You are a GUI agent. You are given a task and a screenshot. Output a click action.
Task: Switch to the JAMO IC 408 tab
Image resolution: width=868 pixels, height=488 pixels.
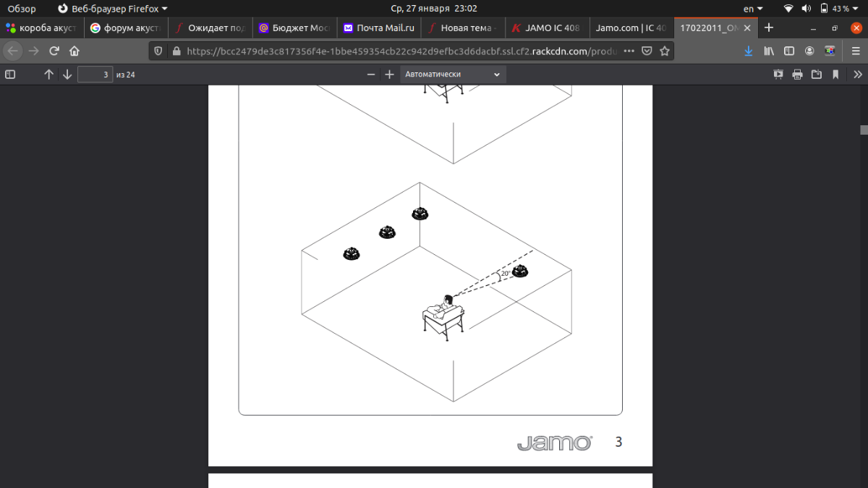click(x=547, y=28)
